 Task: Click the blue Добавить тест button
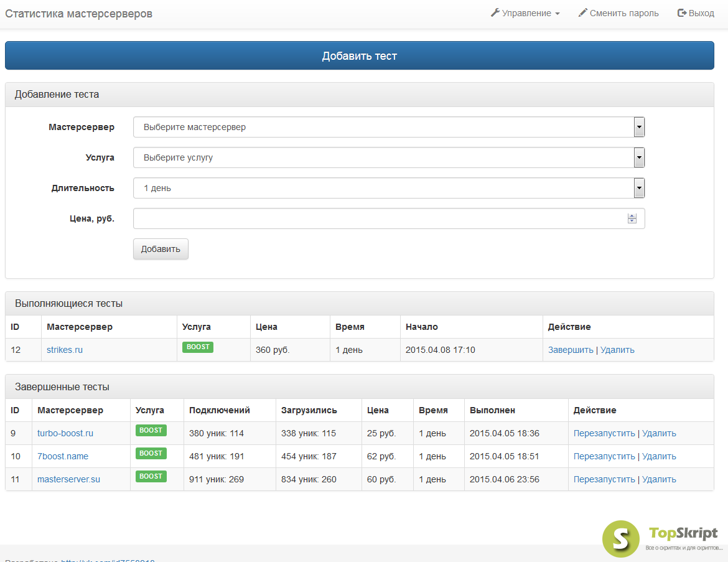pyautogui.click(x=360, y=56)
